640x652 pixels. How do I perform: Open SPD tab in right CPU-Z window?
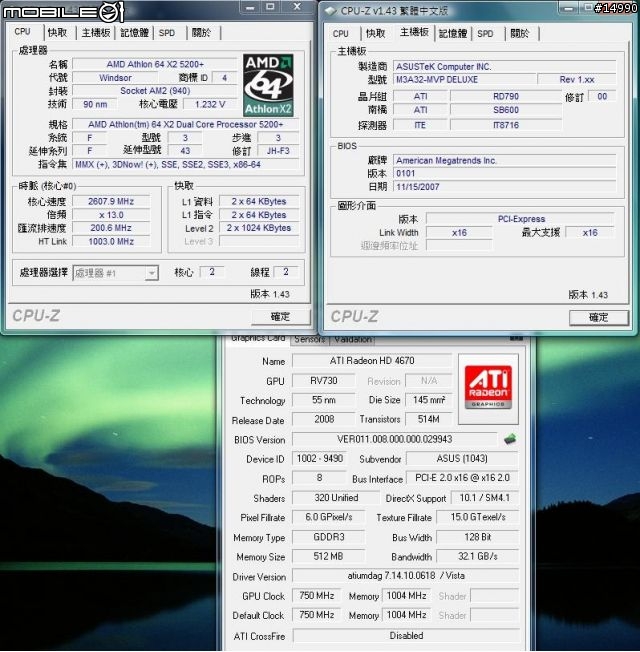click(485, 34)
